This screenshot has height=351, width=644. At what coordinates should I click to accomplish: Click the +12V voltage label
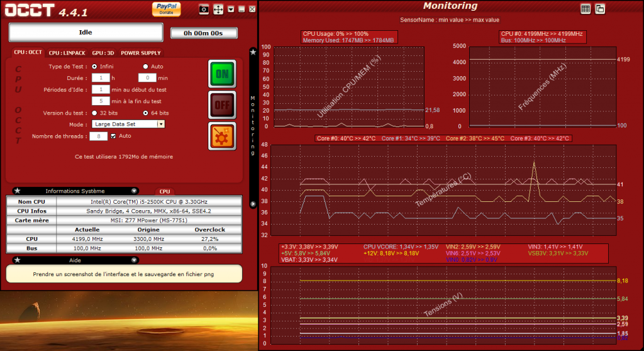click(x=391, y=253)
